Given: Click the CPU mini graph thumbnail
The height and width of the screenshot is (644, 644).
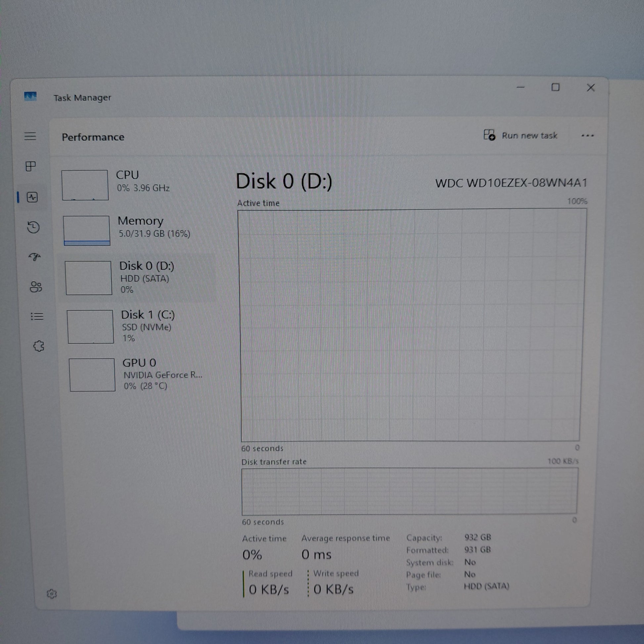Looking at the screenshot, I should click(85, 185).
